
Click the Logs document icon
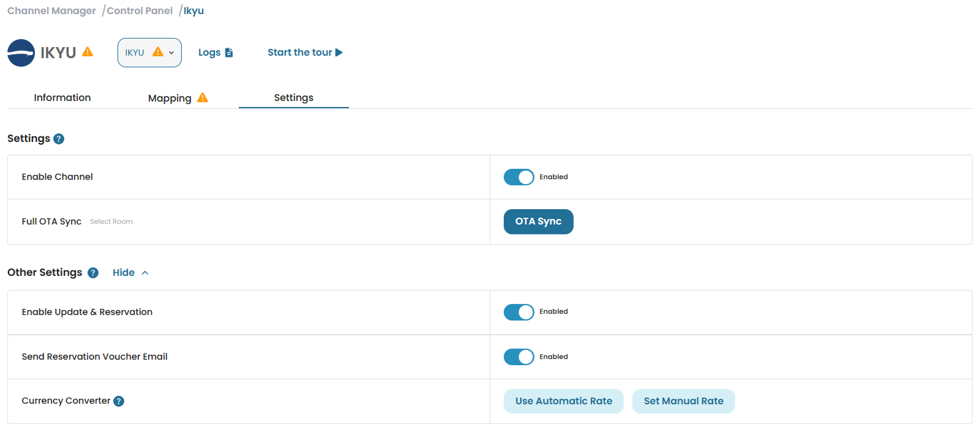pyautogui.click(x=229, y=53)
